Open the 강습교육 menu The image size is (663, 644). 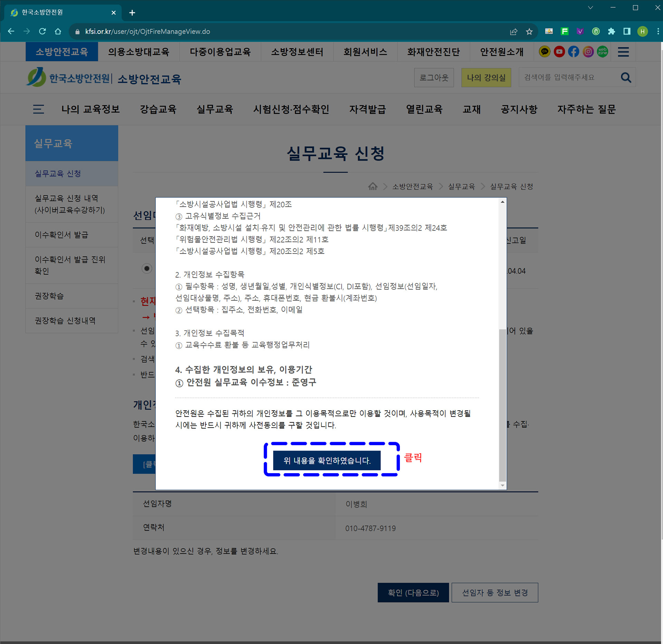point(158,109)
